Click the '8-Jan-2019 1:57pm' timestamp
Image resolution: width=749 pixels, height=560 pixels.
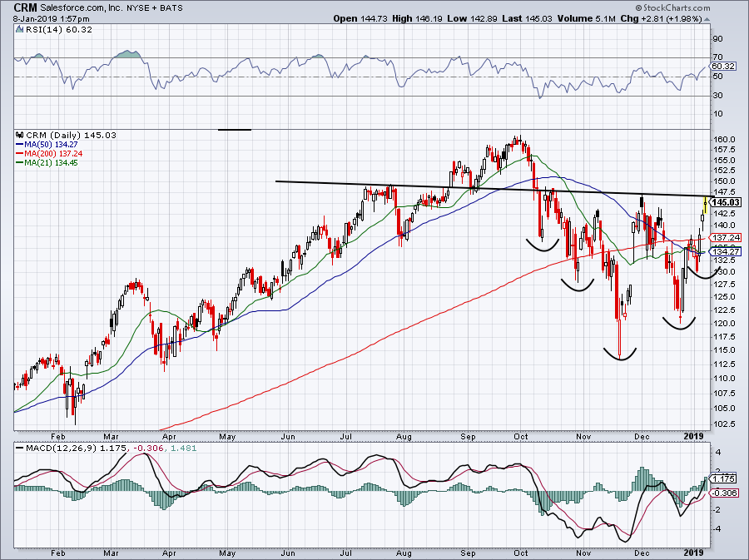[x=51, y=19]
